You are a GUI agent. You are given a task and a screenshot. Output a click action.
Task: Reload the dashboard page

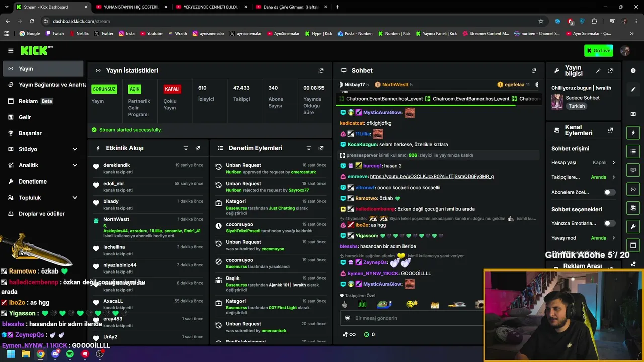click(32, 21)
